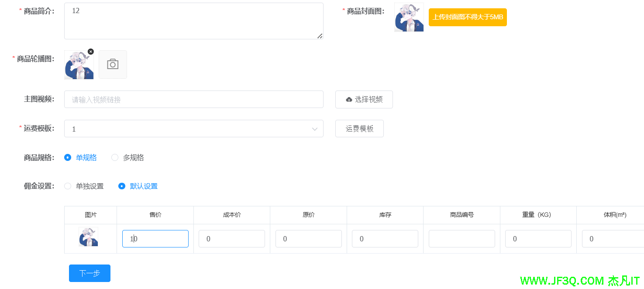
Task: Click the 成本价 input field
Action: click(231, 239)
